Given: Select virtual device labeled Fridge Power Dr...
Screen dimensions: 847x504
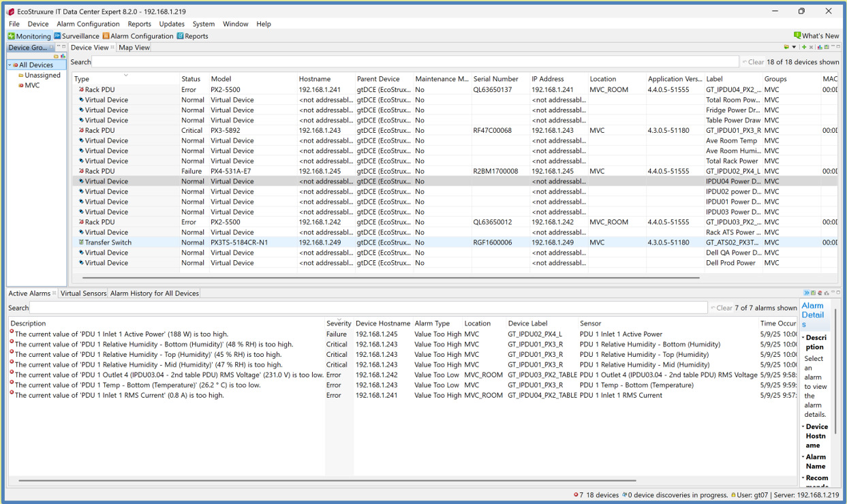Looking at the screenshot, I should click(x=455, y=110).
